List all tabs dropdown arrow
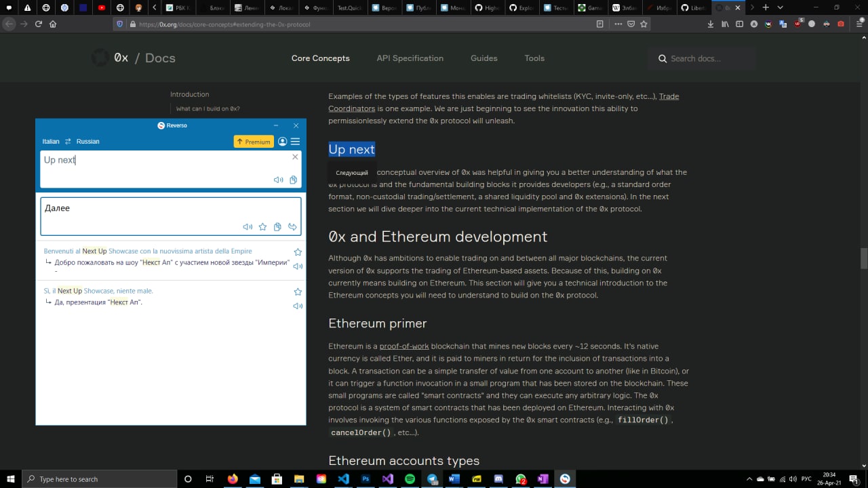This screenshot has height=488, width=868. [x=781, y=7]
